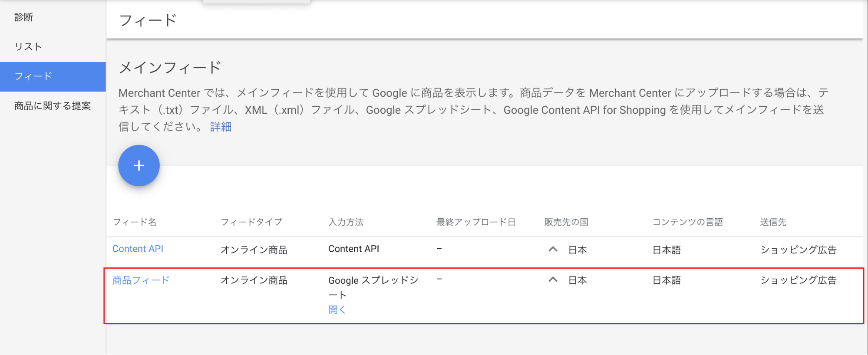The width and height of the screenshot is (868, 355).
Task: Select リスト in the sidebar
Action: tap(28, 47)
